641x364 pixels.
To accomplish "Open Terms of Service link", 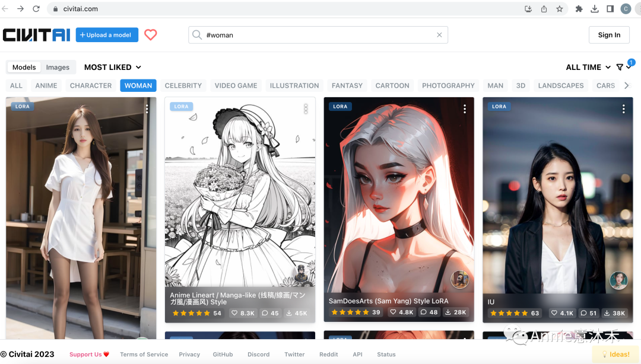I will point(144,354).
